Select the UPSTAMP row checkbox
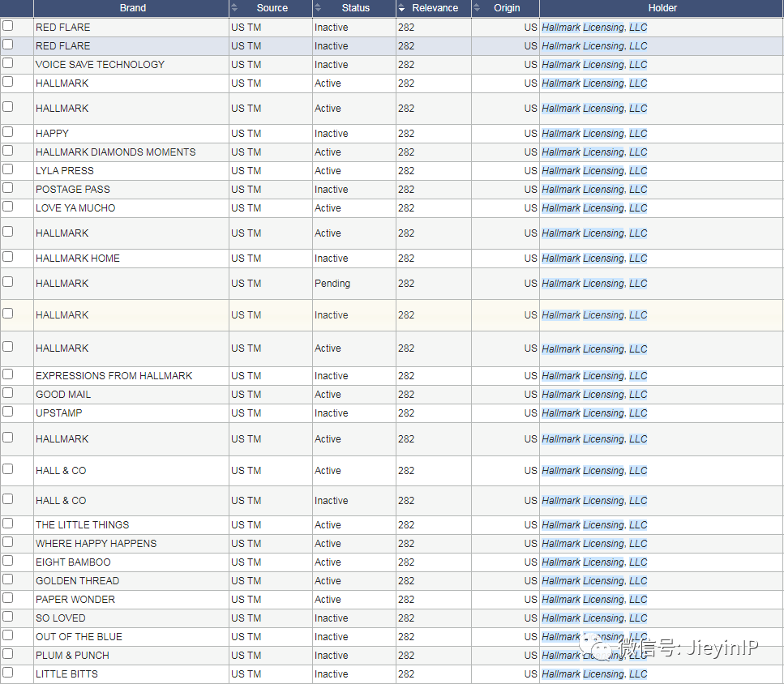 coord(7,412)
